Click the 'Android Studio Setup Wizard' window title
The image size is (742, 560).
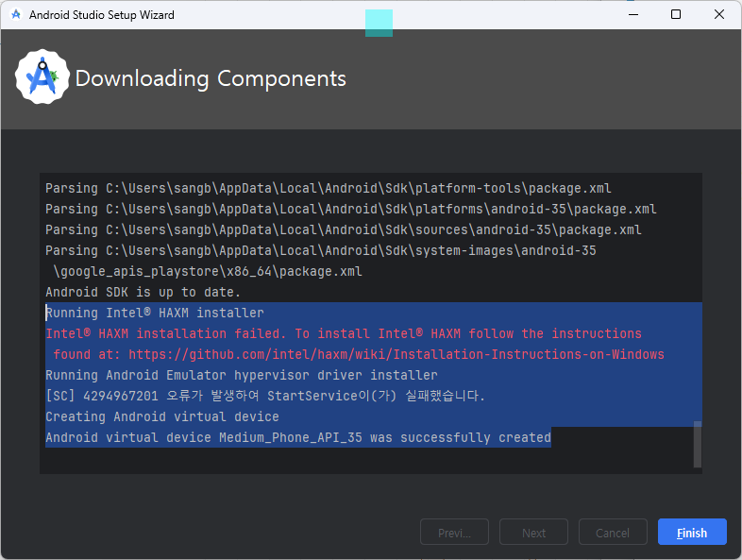point(102,15)
